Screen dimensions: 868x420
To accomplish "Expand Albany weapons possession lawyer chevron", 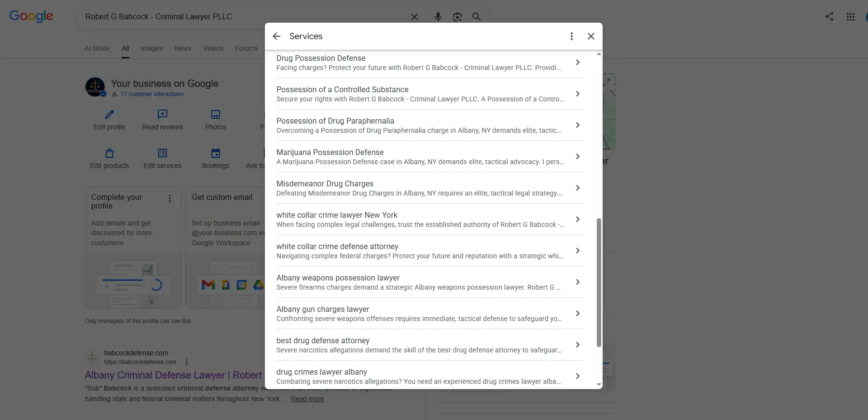I will pyautogui.click(x=578, y=282).
